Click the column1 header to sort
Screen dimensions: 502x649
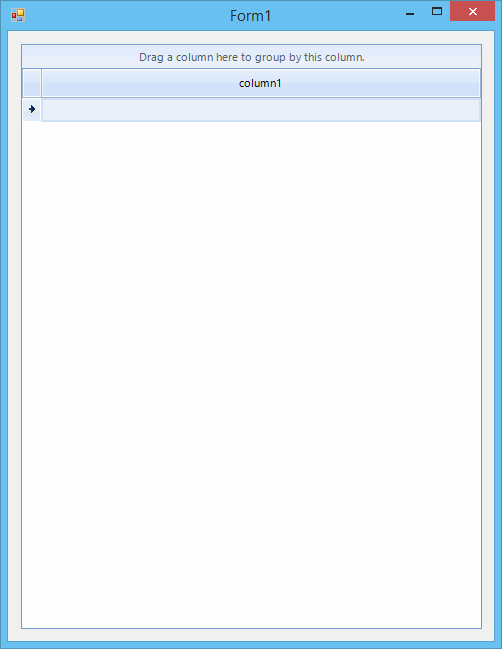coord(261,83)
